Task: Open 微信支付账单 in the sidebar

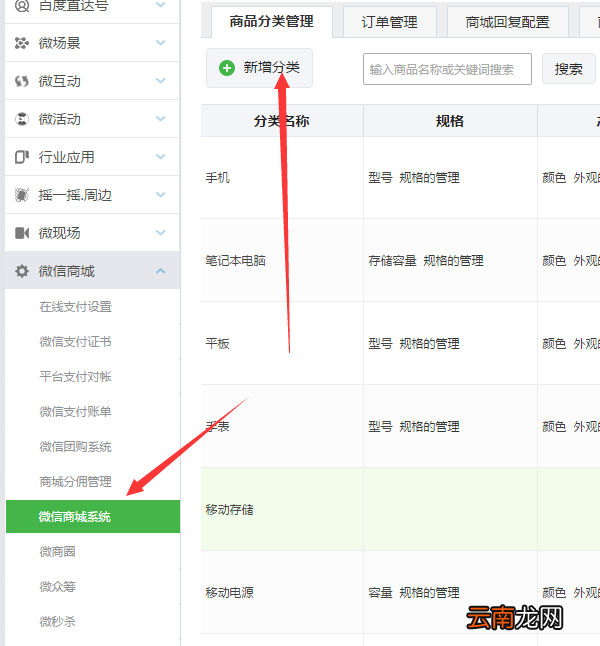Action: point(75,412)
